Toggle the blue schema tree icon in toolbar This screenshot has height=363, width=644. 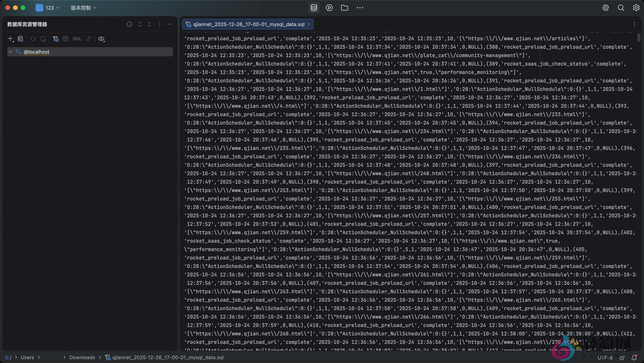click(56, 39)
